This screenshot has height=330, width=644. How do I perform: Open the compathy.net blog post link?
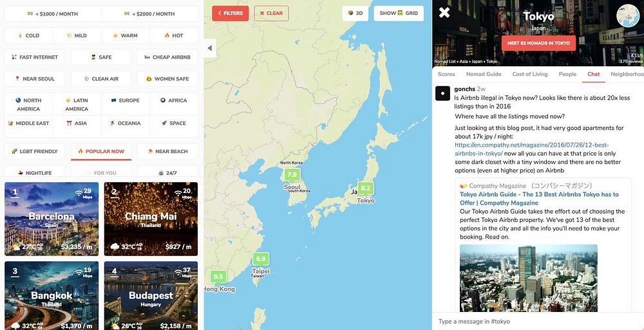[532, 149]
